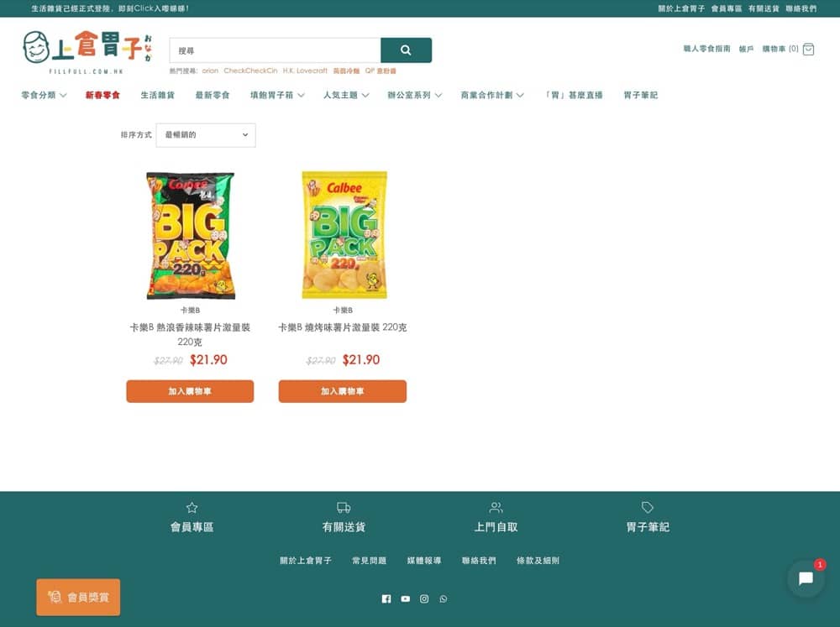
Task: Open the 會員獎賞 rewards button
Action: [x=78, y=597]
